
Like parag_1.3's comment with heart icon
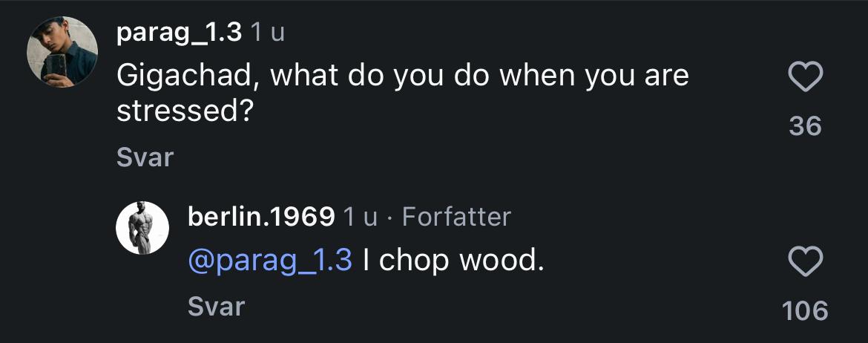(805, 77)
